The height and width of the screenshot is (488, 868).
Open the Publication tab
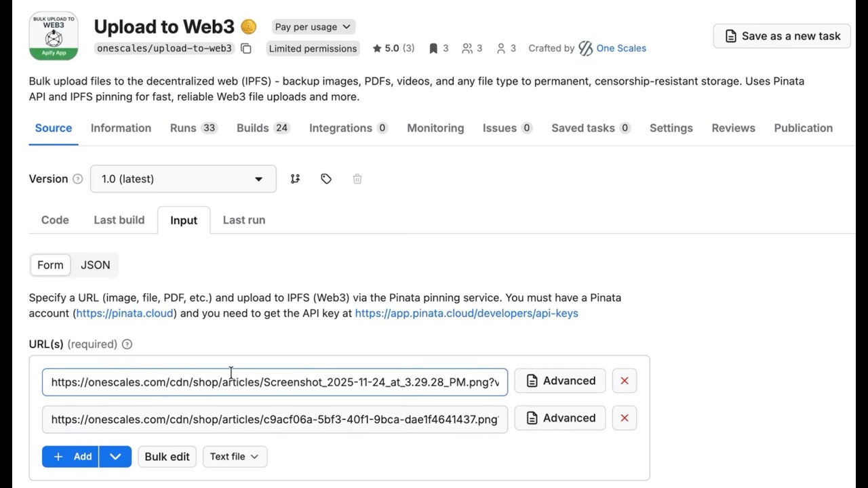pos(803,128)
